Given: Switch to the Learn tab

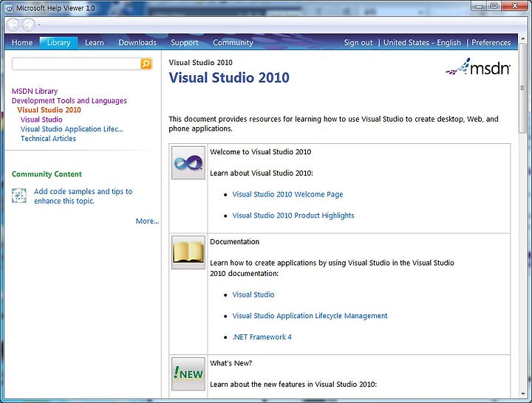Looking at the screenshot, I should [95, 43].
